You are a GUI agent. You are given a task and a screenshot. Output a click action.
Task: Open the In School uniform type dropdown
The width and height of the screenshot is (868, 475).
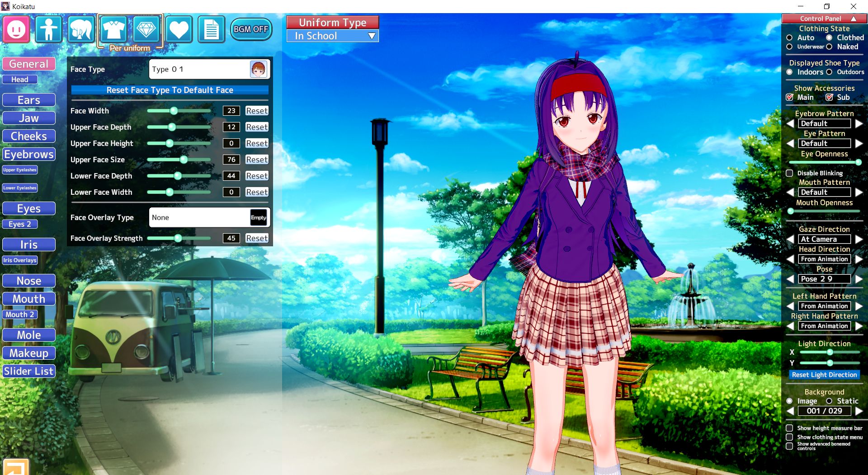pos(332,36)
